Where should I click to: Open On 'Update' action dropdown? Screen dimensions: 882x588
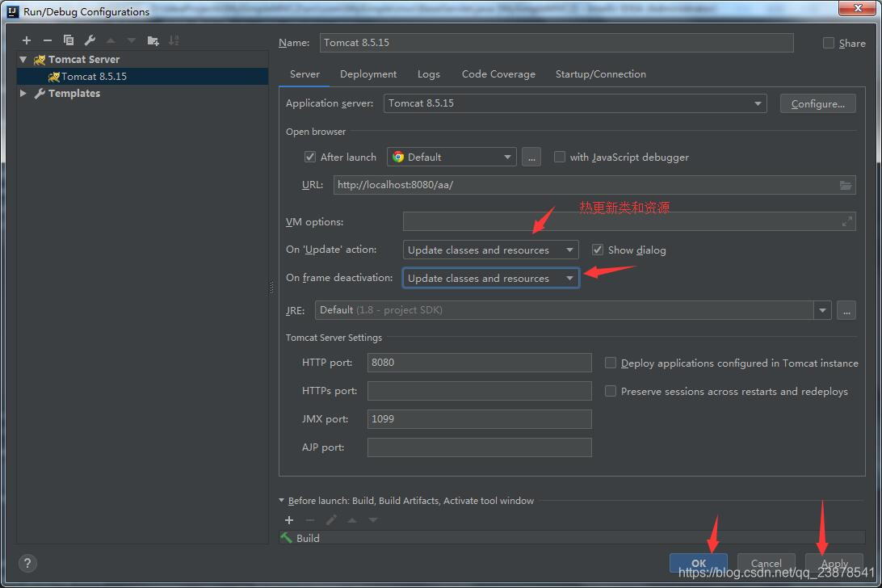(490, 250)
